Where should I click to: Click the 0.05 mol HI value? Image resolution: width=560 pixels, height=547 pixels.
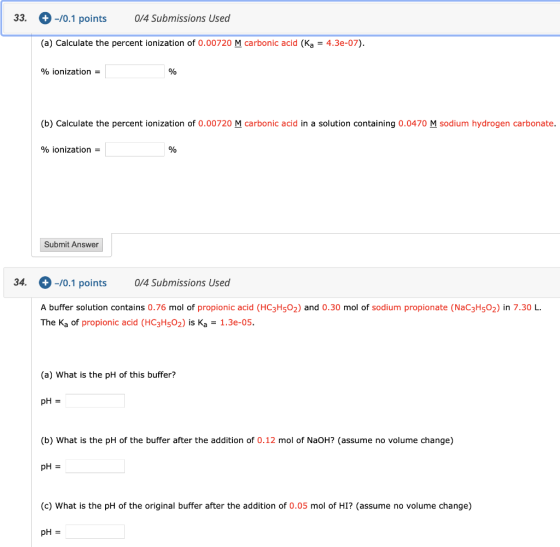pos(299,506)
